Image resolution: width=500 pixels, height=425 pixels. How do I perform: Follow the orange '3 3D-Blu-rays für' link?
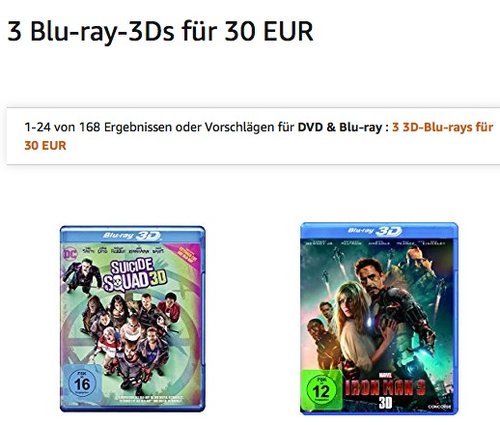point(442,127)
